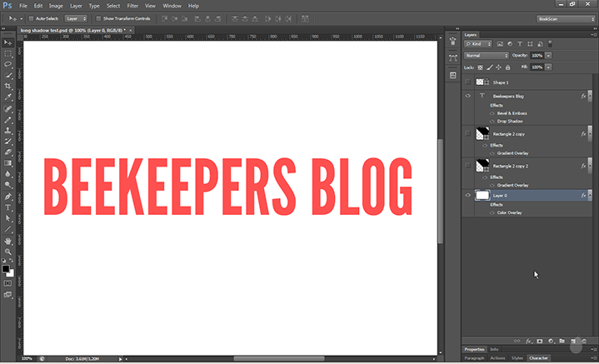
Task: Open the Filter menu
Action: 132,5
